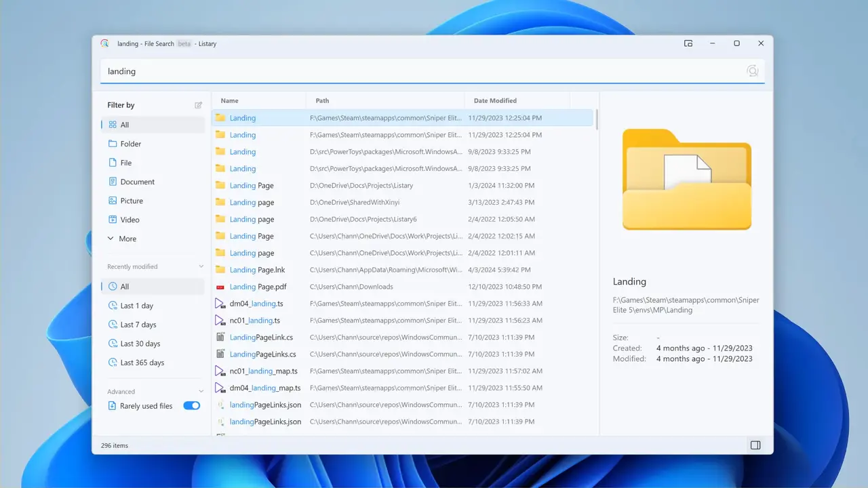The height and width of the screenshot is (488, 868).
Task: Select the Last 30 days filter
Action: pyautogui.click(x=140, y=344)
